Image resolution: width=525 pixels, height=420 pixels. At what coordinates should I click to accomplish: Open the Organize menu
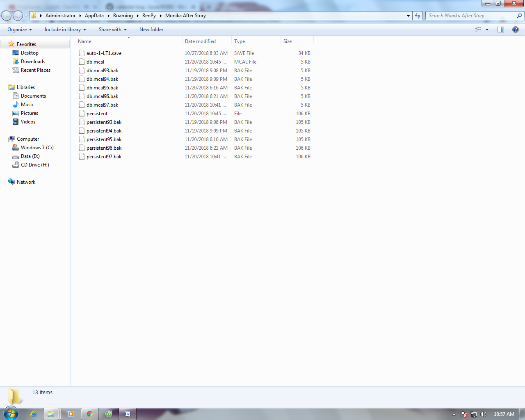coord(20,30)
